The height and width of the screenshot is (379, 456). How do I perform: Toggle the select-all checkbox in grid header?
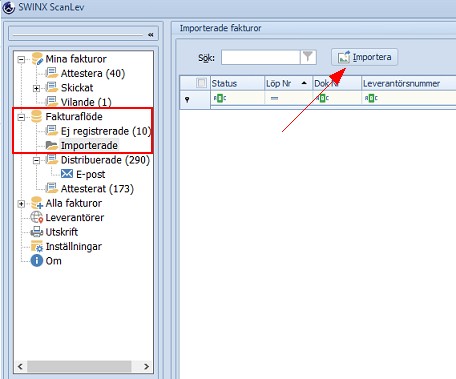click(x=201, y=83)
